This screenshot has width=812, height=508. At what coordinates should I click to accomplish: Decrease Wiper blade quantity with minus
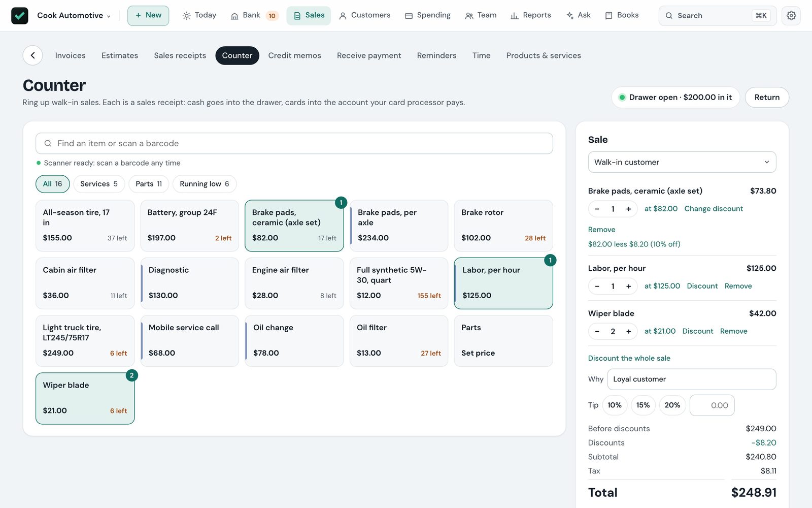(x=597, y=331)
